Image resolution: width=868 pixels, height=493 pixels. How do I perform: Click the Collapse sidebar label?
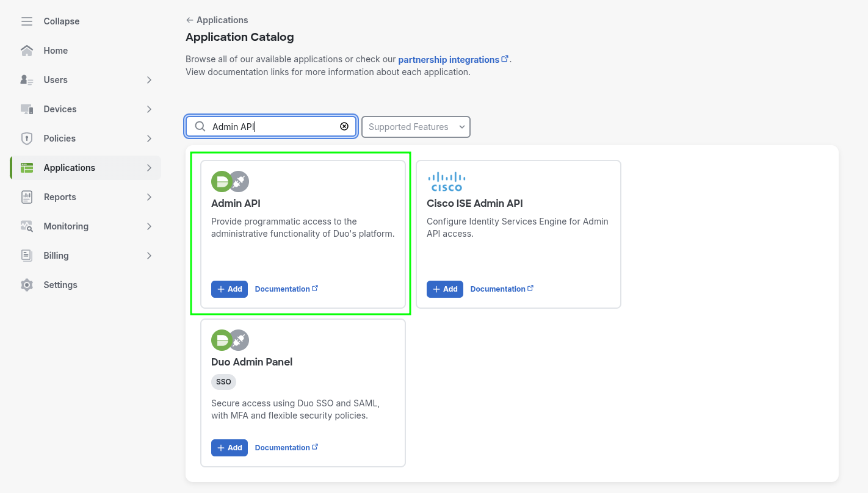(x=62, y=21)
